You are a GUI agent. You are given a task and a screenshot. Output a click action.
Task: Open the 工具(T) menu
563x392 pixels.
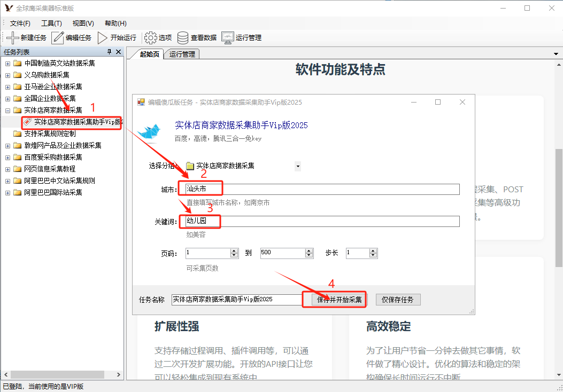coord(51,23)
